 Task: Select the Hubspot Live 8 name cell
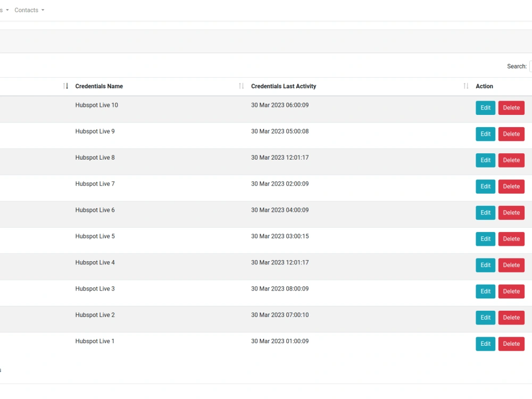point(95,157)
